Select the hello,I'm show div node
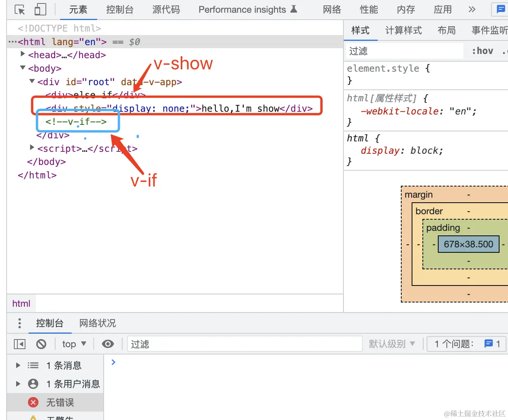This screenshot has height=420, width=508. point(179,108)
